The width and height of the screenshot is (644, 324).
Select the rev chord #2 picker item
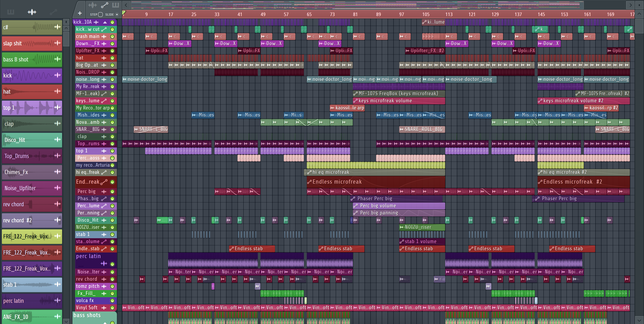click(x=32, y=220)
